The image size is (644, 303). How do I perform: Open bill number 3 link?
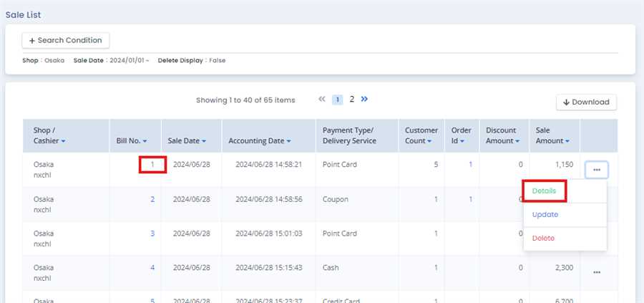point(152,234)
